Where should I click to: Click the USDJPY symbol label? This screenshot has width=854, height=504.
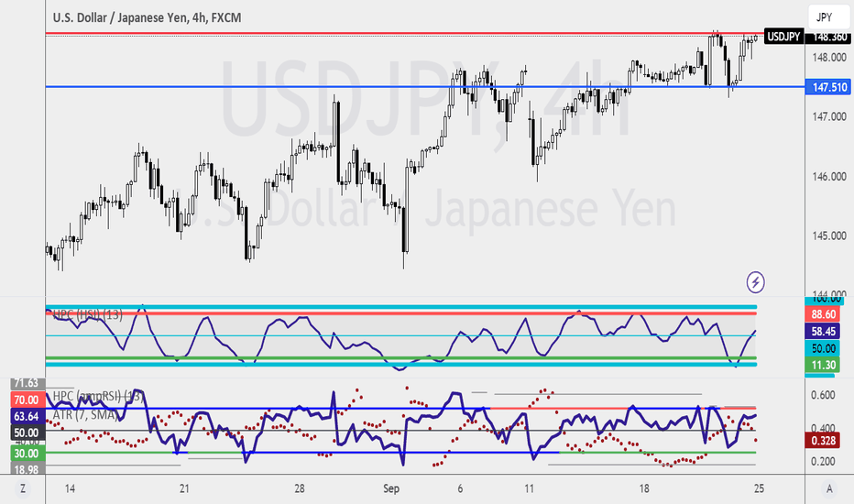click(x=783, y=37)
